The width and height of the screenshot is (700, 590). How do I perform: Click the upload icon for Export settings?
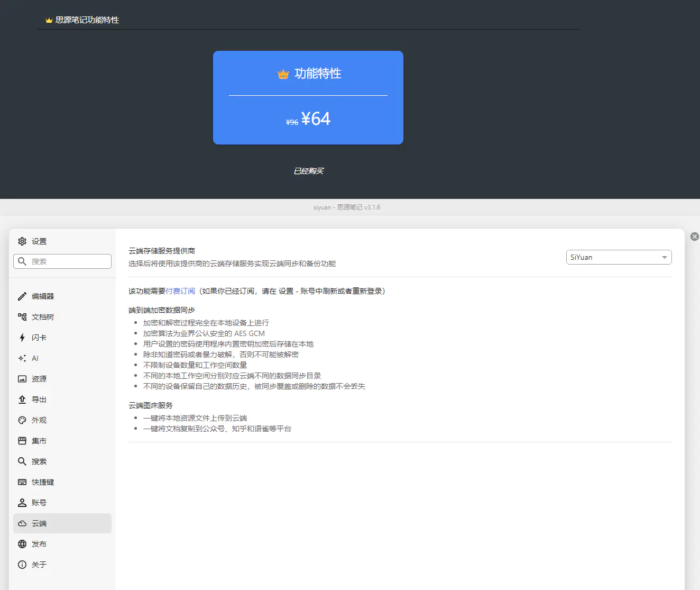[x=22, y=400]
